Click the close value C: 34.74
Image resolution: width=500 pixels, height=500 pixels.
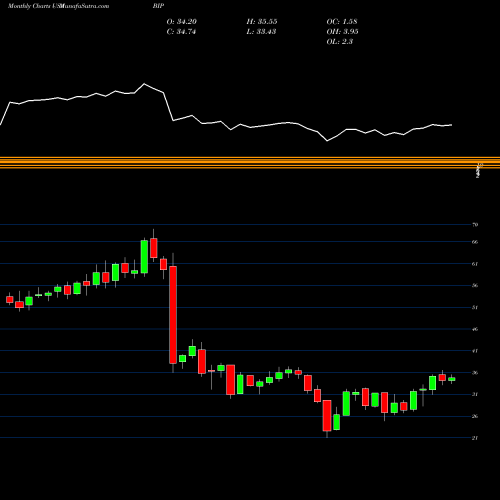click(181, 32)
